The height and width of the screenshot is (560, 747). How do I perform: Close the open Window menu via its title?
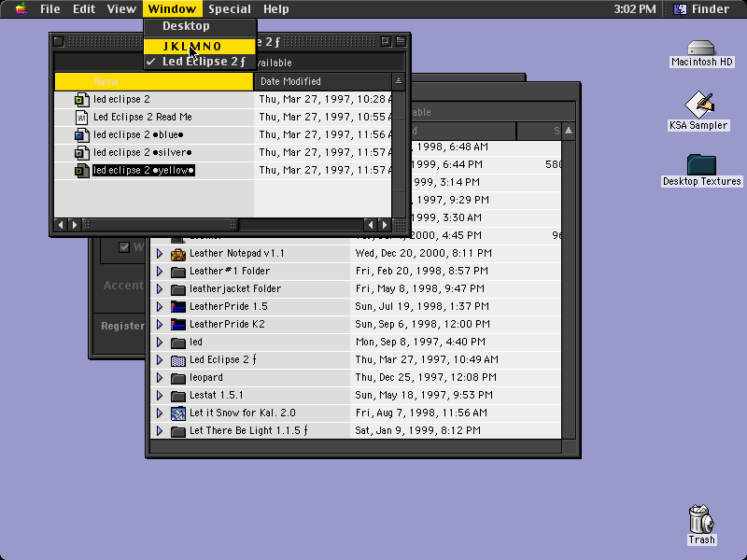click(x=172, y=9)
